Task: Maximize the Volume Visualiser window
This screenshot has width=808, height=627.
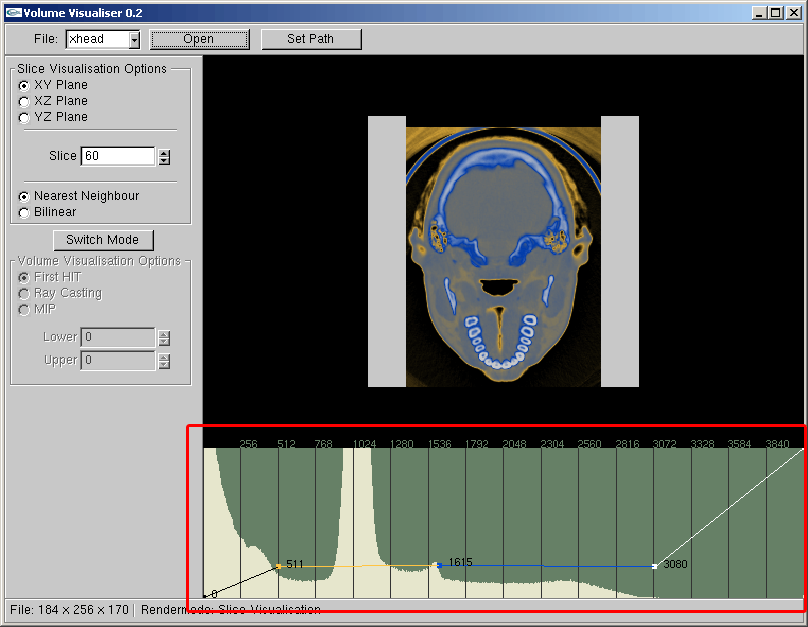Action: (x=775, y=12)
